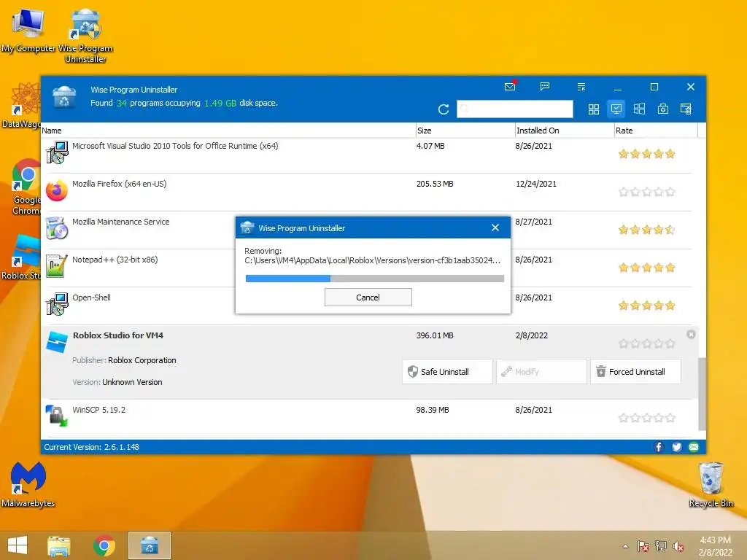The width and height of the screenshot is (747, 560).
Task: Open the install monitor window icon
Action: point(686,109)
